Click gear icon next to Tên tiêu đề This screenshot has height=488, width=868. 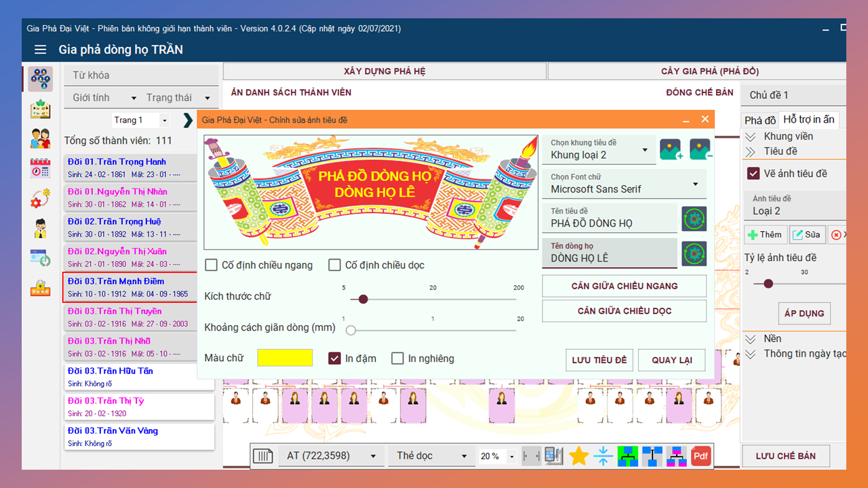[x=694, y=219]
